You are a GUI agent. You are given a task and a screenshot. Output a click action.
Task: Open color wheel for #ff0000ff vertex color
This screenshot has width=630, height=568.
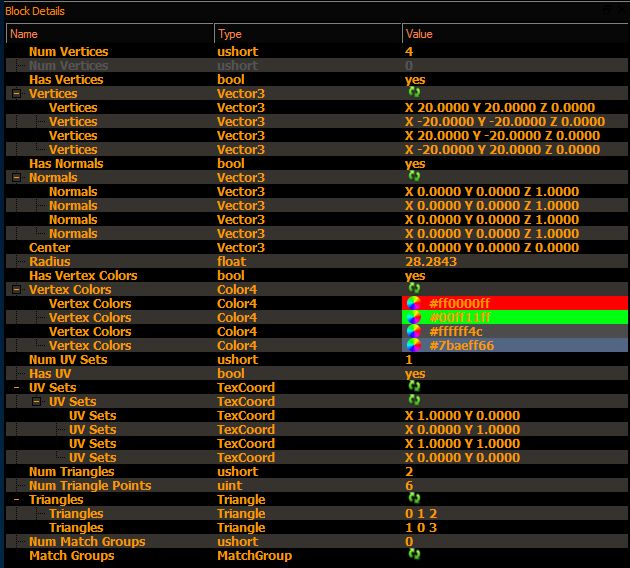tap(414, 303)
